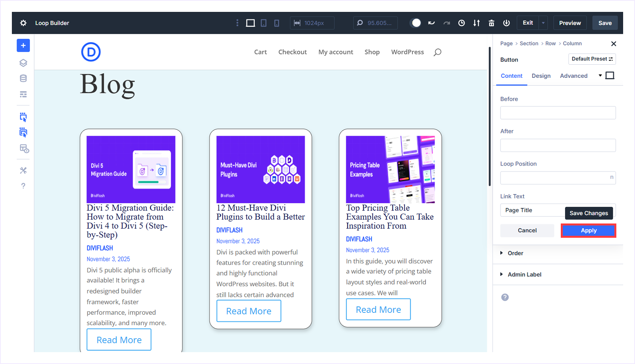Open the history clock icon
This screenshot has width=635, height=364.
(x=462, y=23)
